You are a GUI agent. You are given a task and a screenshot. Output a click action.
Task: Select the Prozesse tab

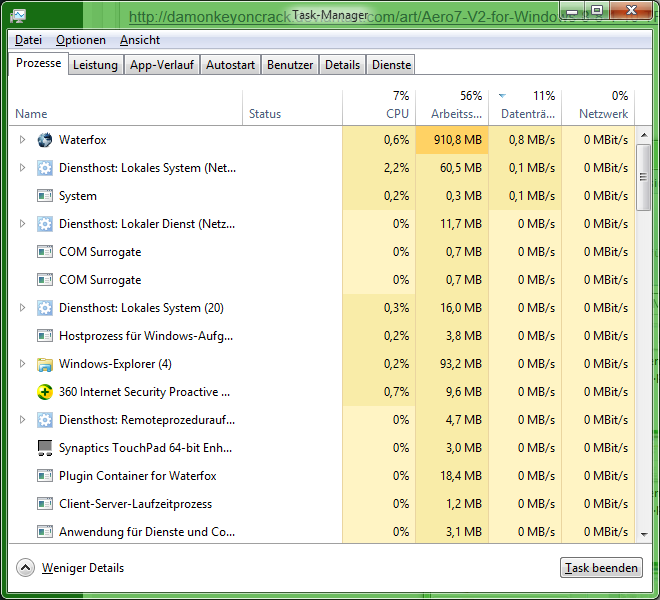click(38, 63)
